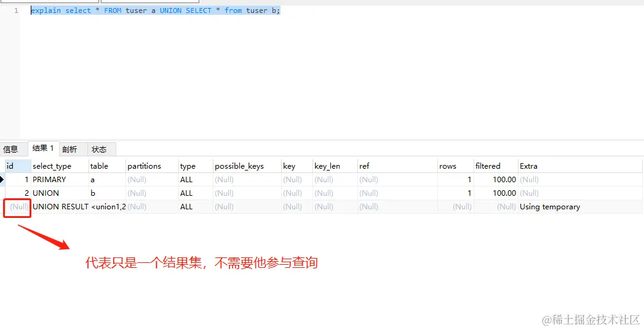Select id cell in PRIMARY row

click(x=18, y=180)
